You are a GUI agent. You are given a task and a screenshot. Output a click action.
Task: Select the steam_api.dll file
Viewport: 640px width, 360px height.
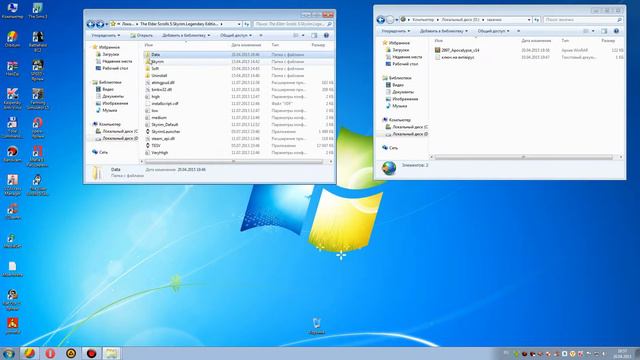[160, 139]
